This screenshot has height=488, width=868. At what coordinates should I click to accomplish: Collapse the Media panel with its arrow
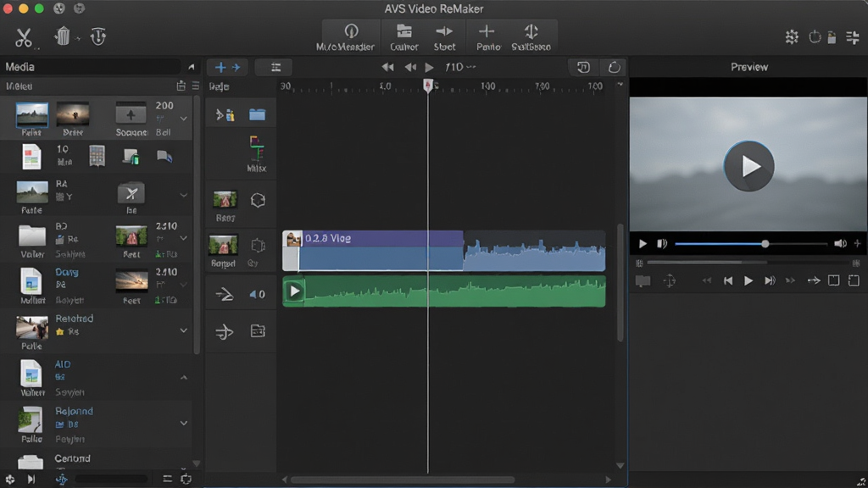tap(192, 67)
